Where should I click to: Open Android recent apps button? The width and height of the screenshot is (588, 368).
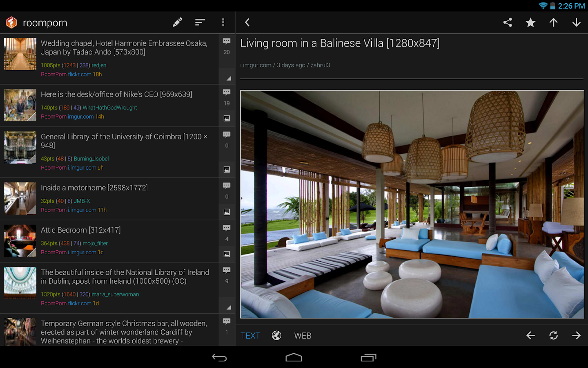click(x=368, y=358)
